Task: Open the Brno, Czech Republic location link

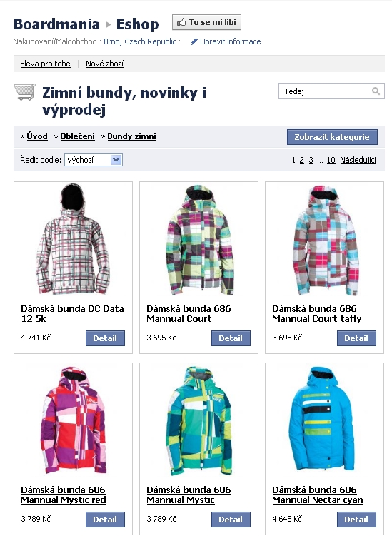Action: point(139,41)
